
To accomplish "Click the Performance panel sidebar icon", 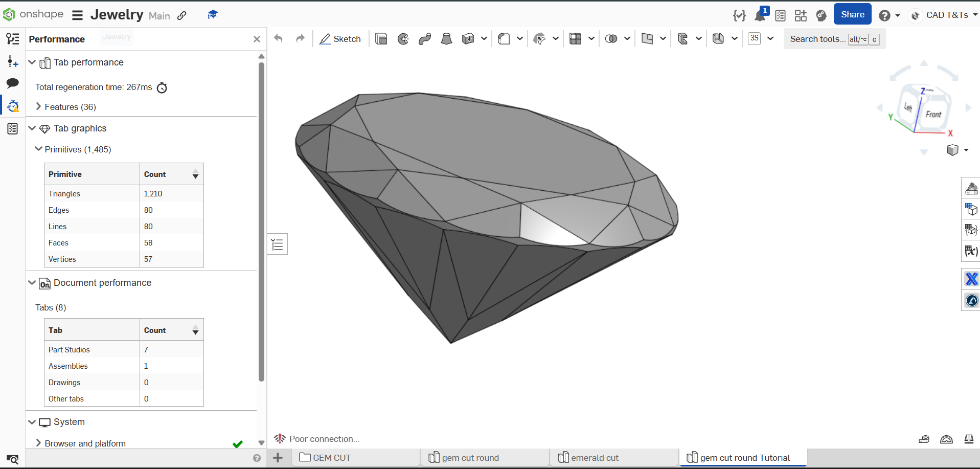I will pyautogui.click(x=13, y=106).
